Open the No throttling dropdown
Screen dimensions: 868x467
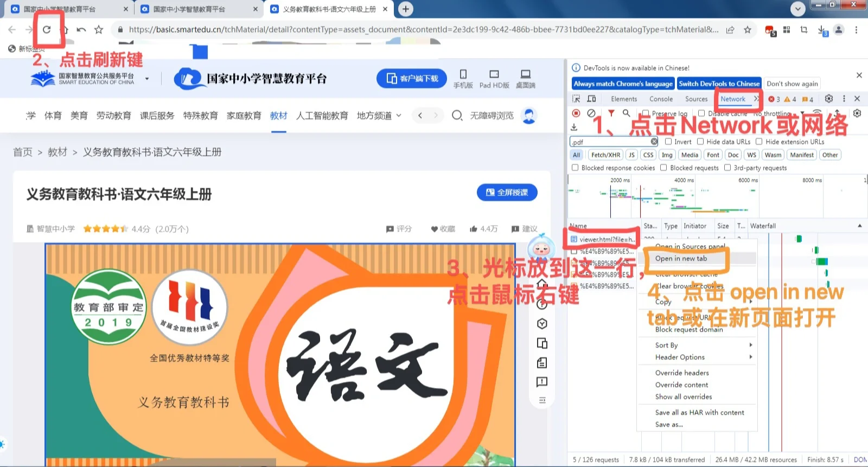[x=778, y=113]
